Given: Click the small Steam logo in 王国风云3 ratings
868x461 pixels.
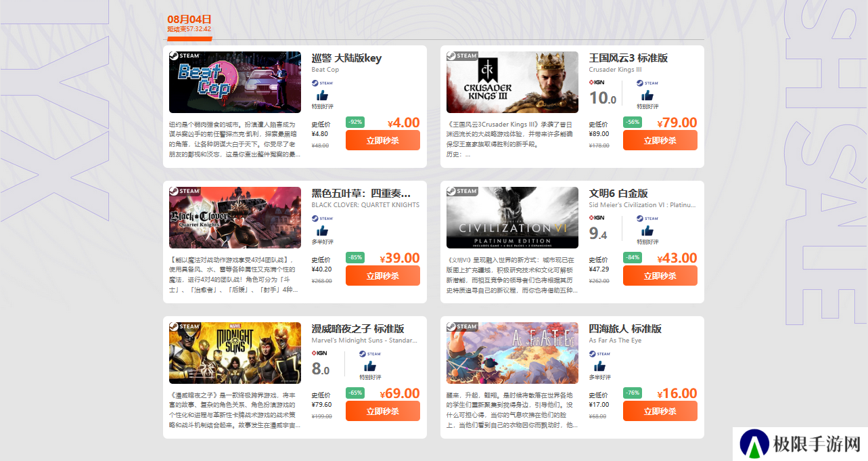Looking at the screenshot, I should 647,83.
